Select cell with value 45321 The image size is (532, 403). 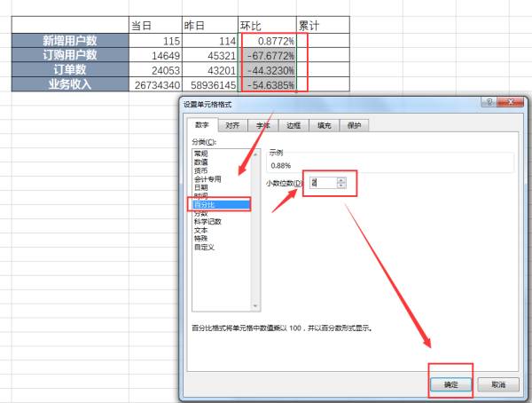[x=210, y=55]
